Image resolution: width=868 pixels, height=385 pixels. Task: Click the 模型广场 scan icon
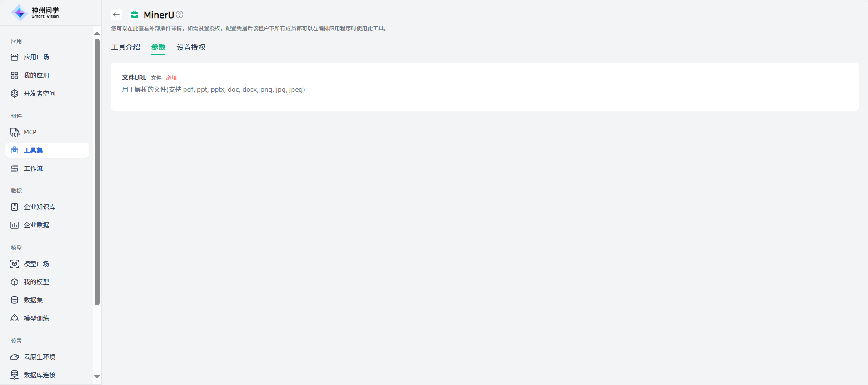pos(15,264)
